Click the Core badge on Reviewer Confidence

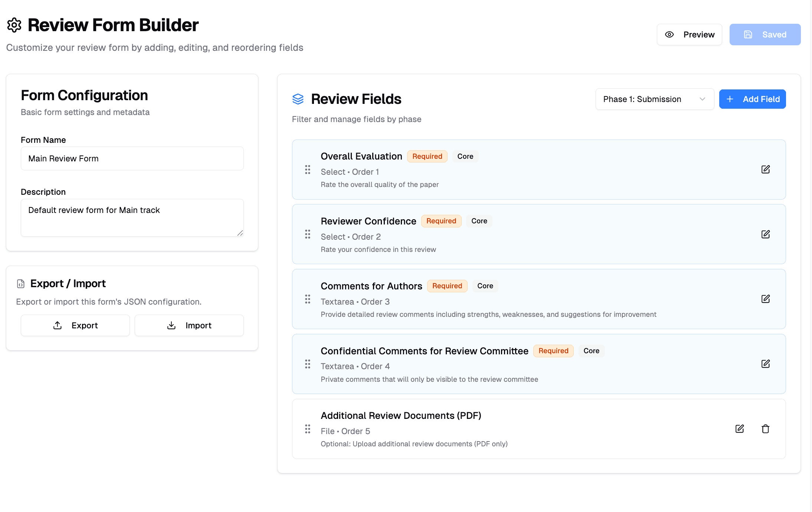click(479, 221)
